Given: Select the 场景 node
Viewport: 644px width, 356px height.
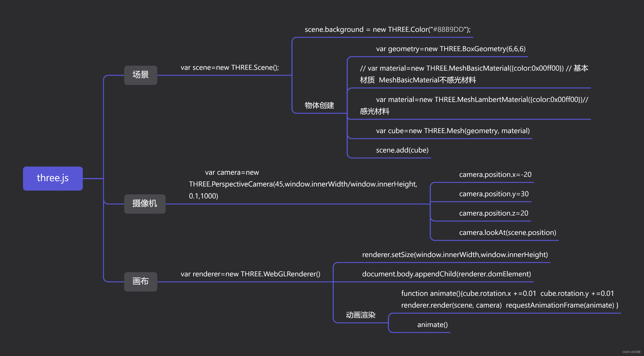Looking at the screenshot, I should coord(141,75).
